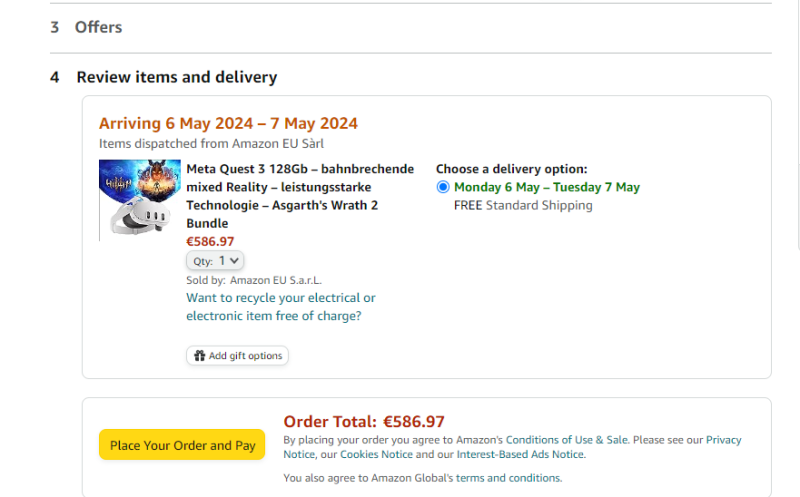Click the Meta Quest 3 product title

(x=300, y=196)
